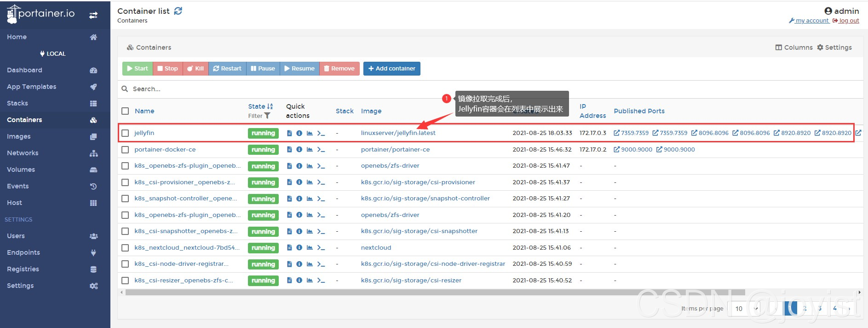
Task: Open the jellyfin container name link
Action: 144,133
